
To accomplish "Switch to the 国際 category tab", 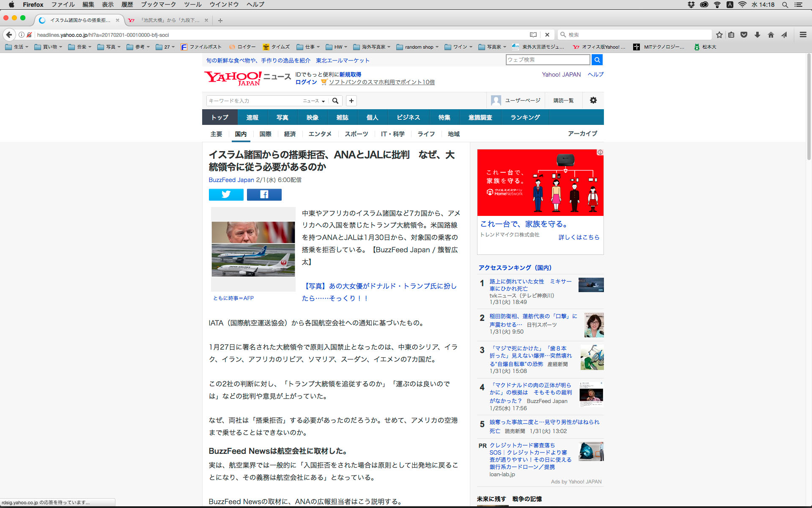I will (x=265, y=134).
